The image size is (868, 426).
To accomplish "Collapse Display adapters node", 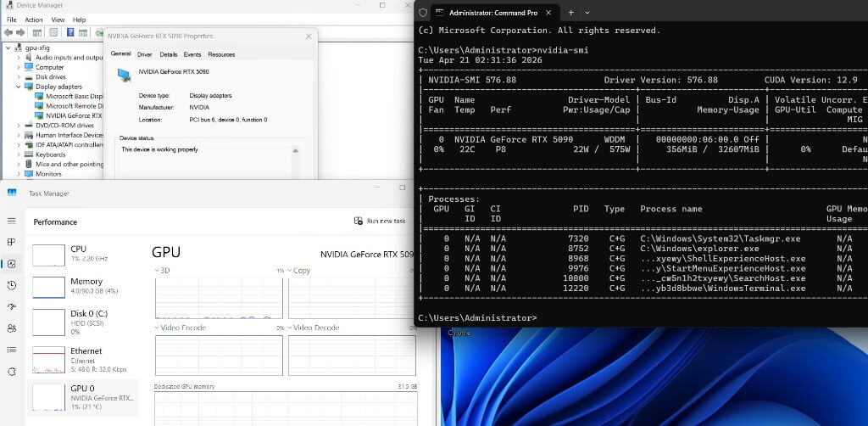I will tap(19, 87).
